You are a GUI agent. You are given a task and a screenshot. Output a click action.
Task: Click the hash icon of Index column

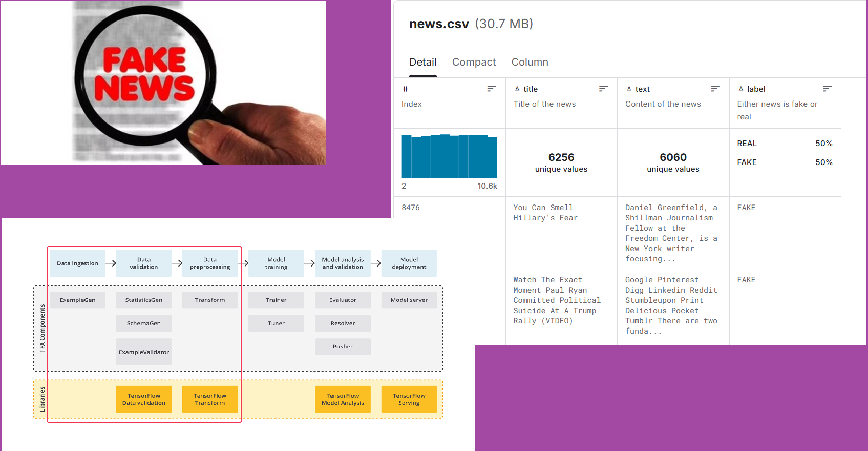(x=405, y=89)
